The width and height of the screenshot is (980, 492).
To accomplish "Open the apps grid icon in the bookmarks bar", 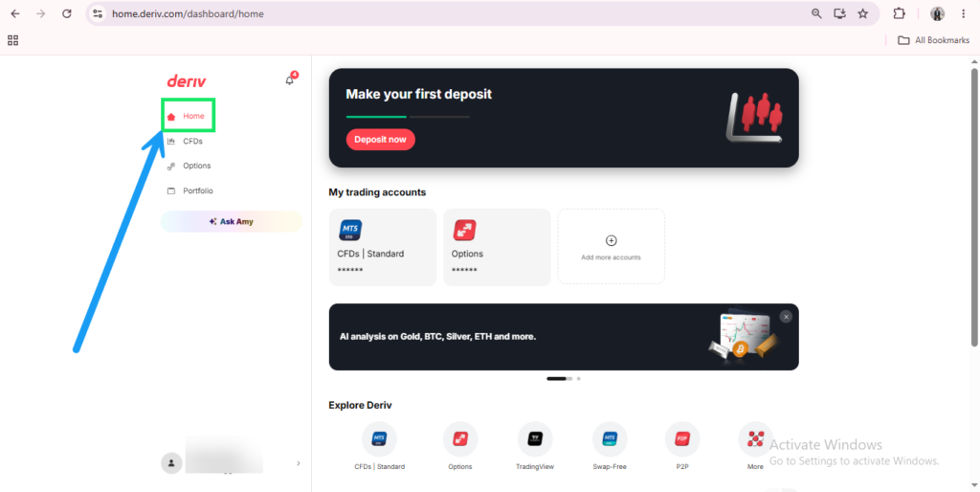I will tap(13, 40).
